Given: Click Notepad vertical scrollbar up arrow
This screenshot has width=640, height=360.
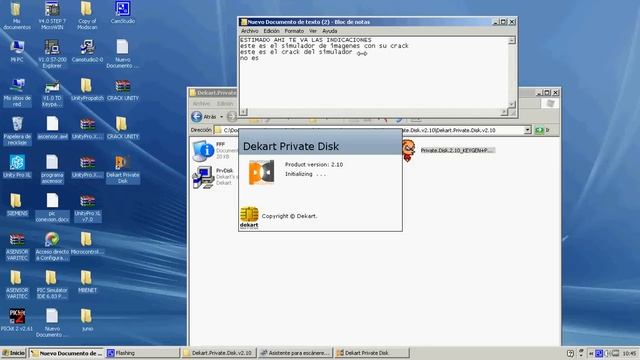Looking at the screenshot, I should click(512, 40).
